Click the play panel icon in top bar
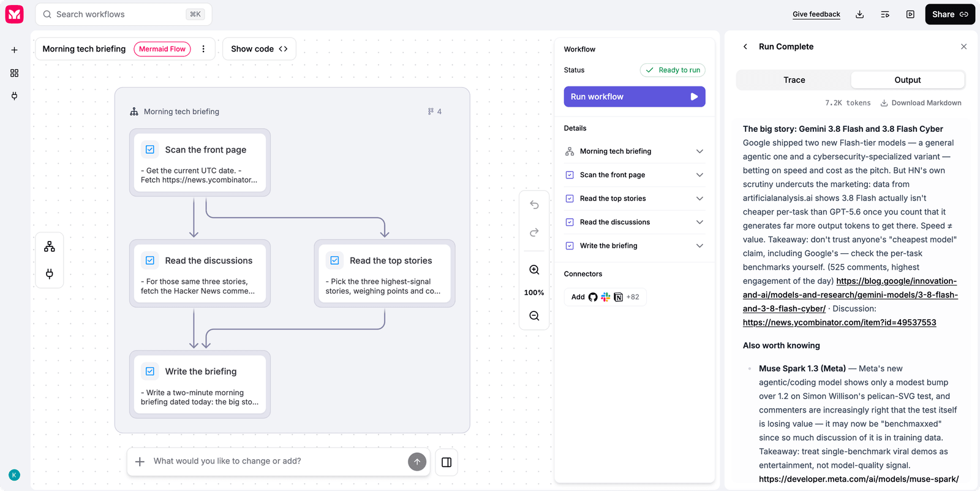The image size is (980, 491). [x=910, y=14]
